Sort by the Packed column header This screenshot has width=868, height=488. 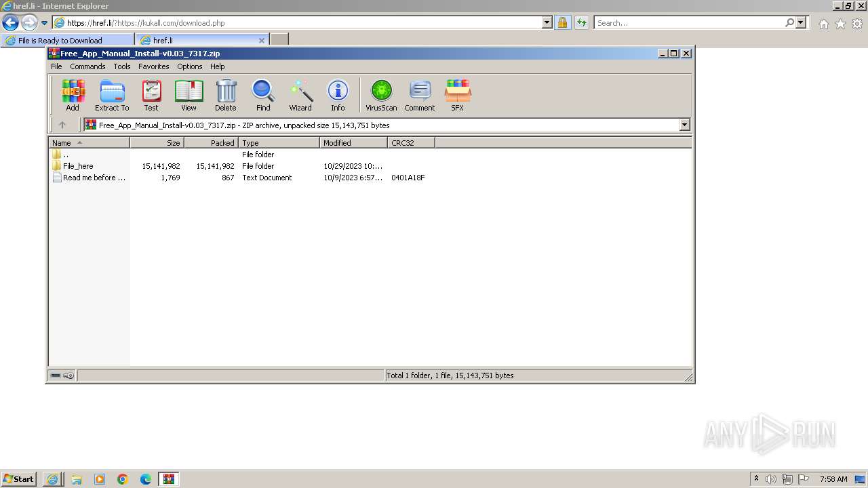coord(211,143)
